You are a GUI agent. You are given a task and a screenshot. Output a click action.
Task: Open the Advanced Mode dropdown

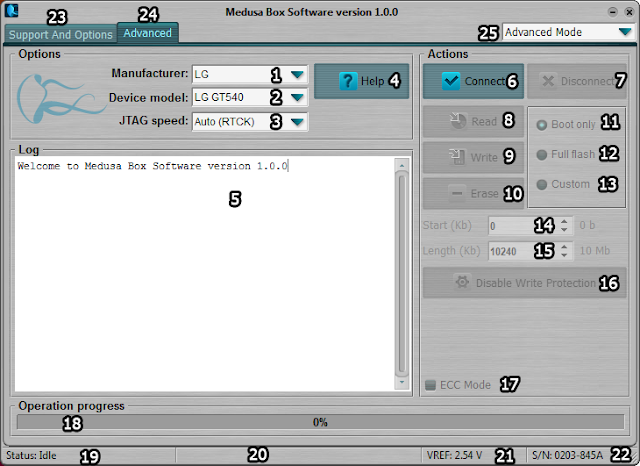point(624,32)
